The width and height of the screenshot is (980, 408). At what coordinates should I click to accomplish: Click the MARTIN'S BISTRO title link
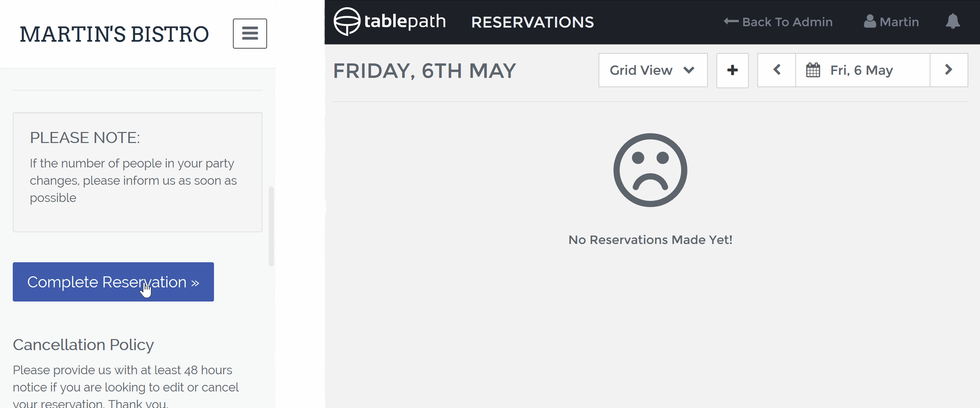click(114, 34)
